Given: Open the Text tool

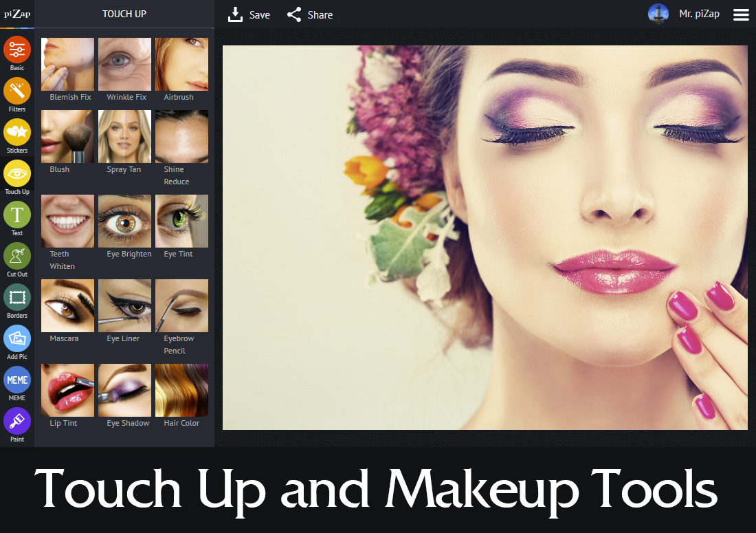Looking at the screenshot, I should [x=17, y=215].
